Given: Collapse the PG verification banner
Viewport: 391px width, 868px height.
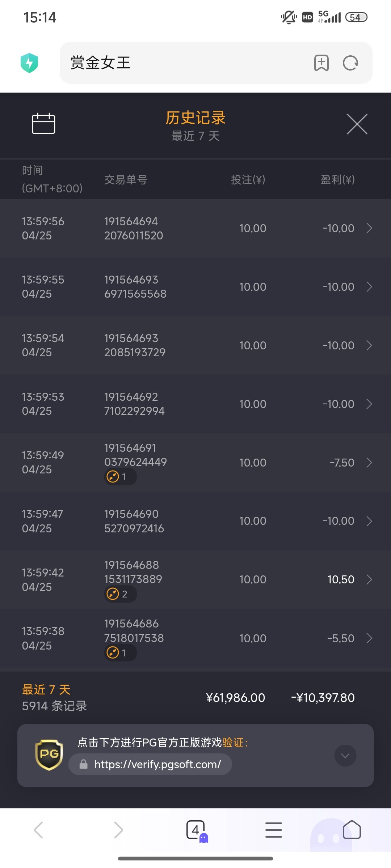Looking at the screenshot, I should [345, 756].
